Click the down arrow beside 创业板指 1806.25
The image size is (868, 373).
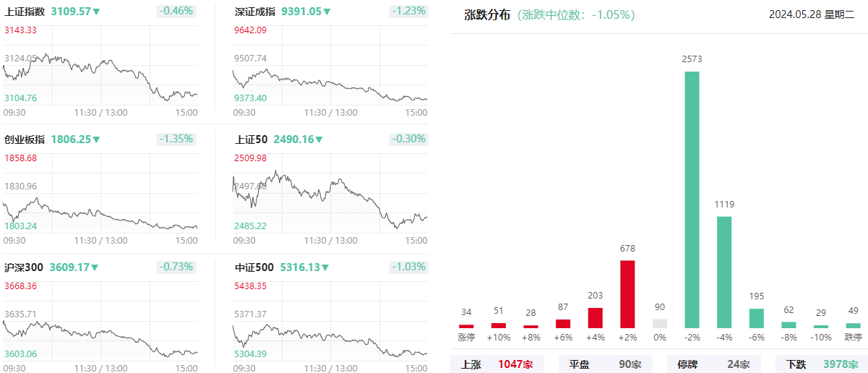tap(96, 140)
